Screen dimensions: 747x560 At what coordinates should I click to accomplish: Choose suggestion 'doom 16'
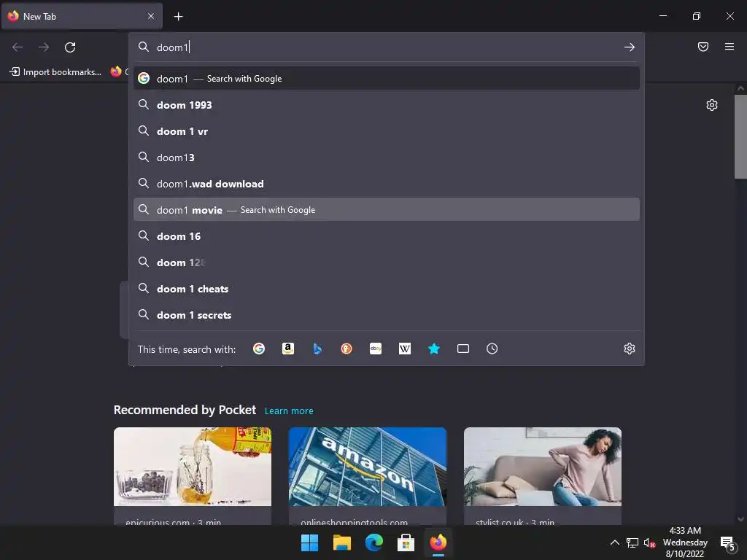coord(387,236)
